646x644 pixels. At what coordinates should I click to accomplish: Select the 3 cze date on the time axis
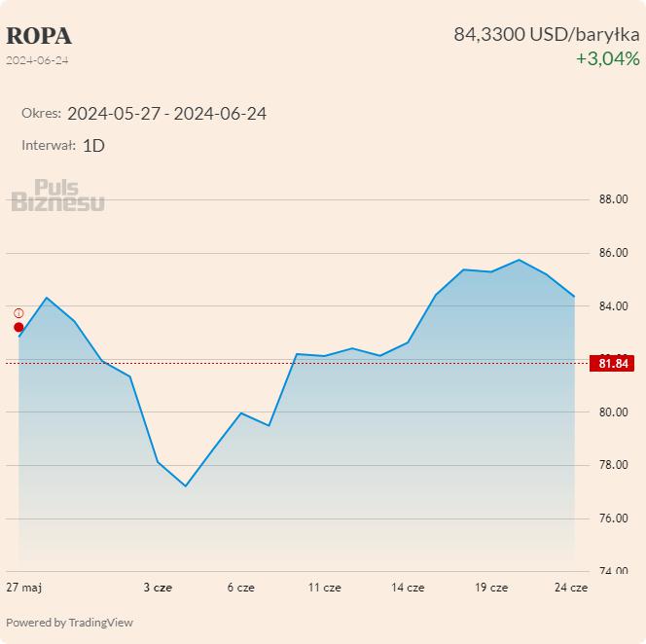(158, 588)
